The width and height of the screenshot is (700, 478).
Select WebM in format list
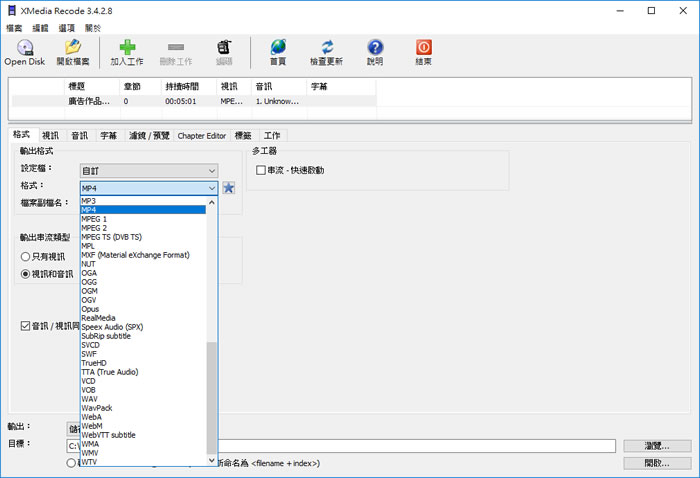(x=143, y=426)
